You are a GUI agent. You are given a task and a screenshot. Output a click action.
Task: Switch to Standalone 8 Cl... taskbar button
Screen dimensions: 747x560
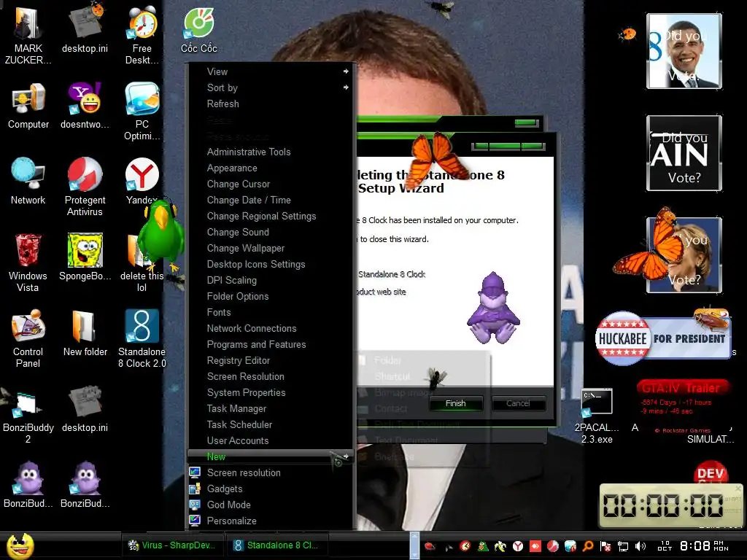pyautogui.click(x=276, y=545)
